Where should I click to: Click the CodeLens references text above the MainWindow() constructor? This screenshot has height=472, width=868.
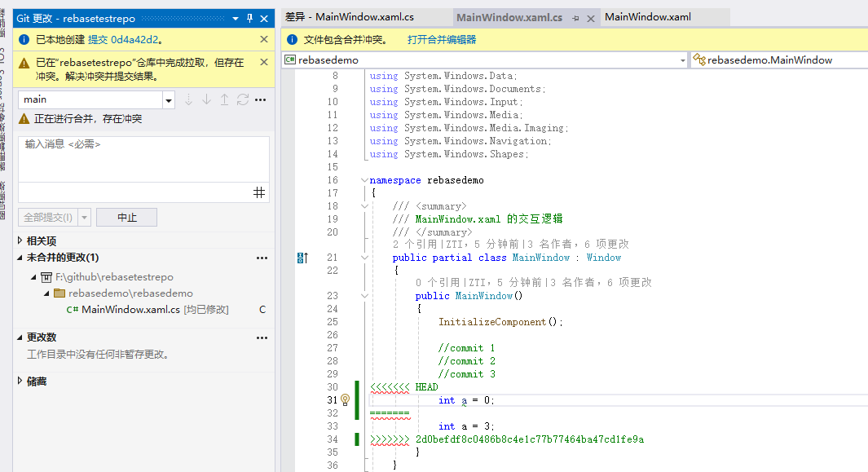pos(534,283)
